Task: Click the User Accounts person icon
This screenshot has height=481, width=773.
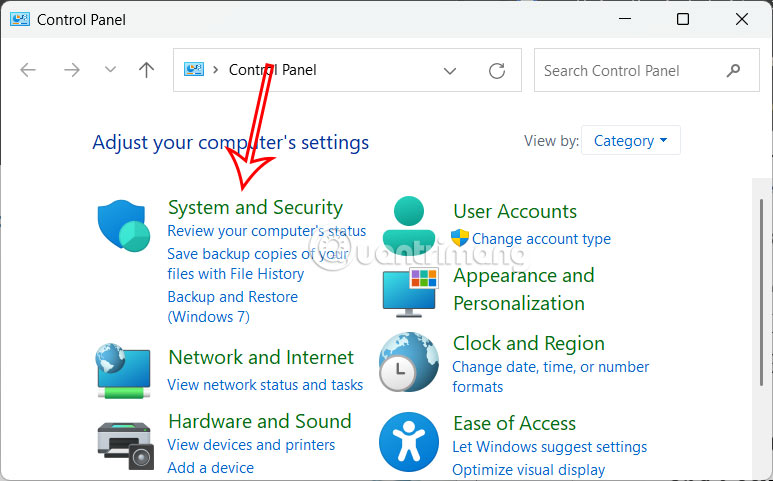Action: 409,224
